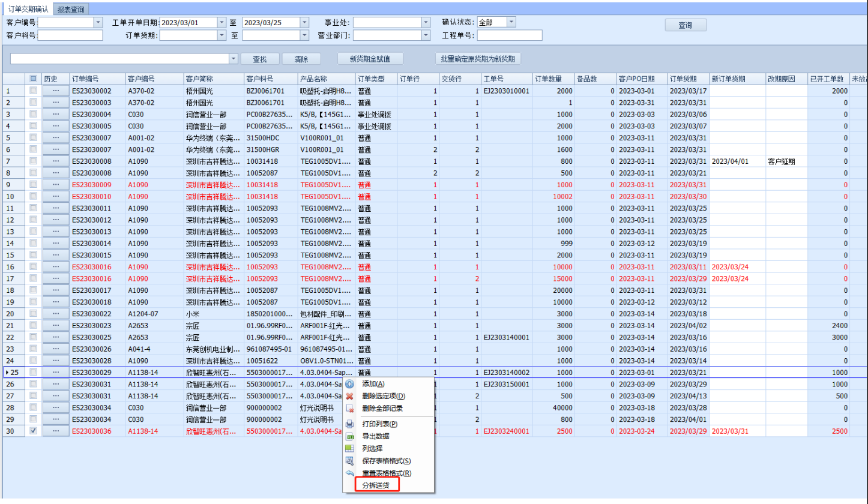868x504 pixels.
Task: Click the 批量确定原货期为新货期 button
Action: (x=478, y=59)
